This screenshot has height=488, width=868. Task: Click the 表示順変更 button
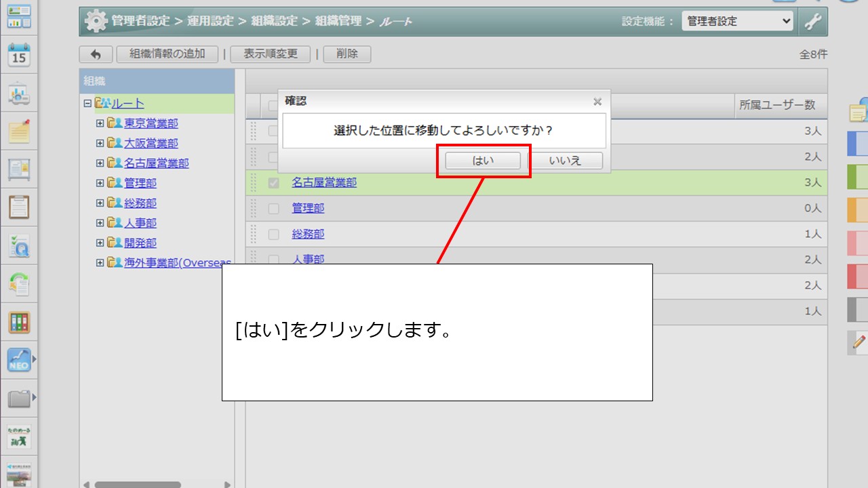click(x=271, y=54)
